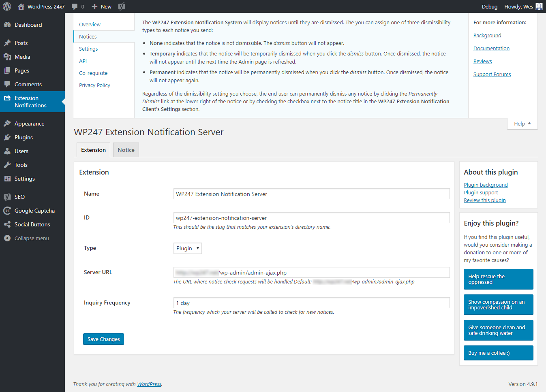Image resolution: width=546 pixels, height=392 pixels.
Task: Open the Background help link
Action: tap(487, 35)
